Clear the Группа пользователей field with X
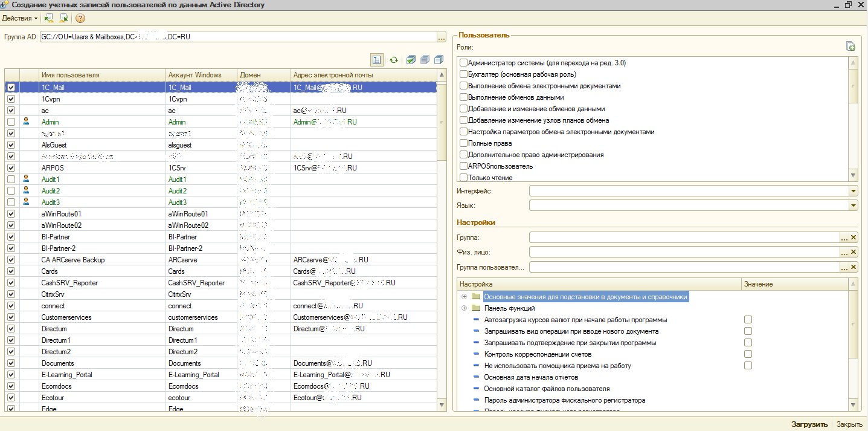Viewport: 868px width, 431px height. 854,267
